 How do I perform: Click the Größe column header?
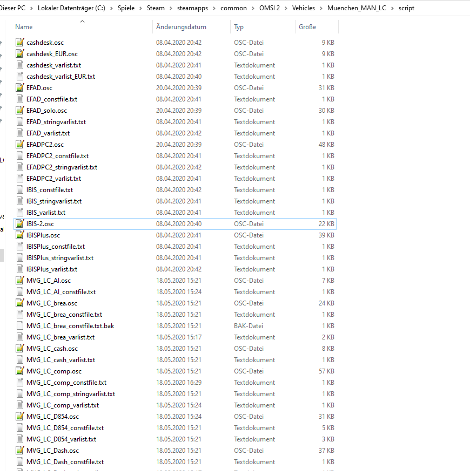308,26
